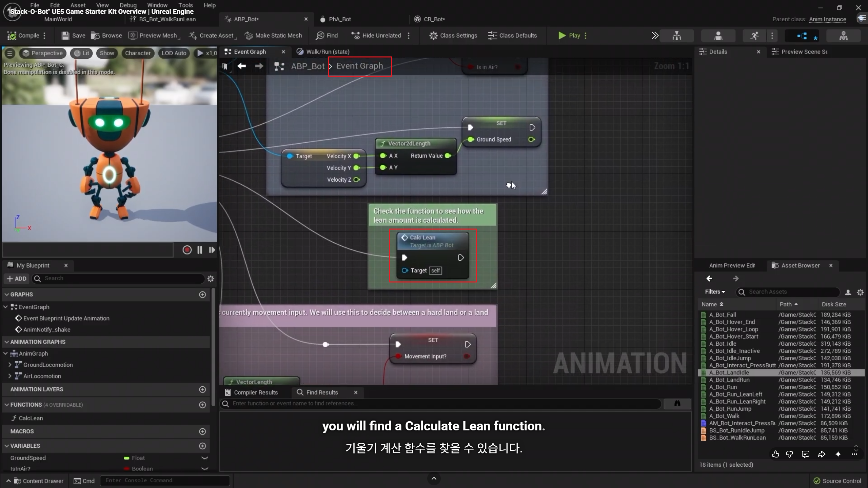
Task: Open the Anim Instance parent class
Action: [x=827, y=19]
